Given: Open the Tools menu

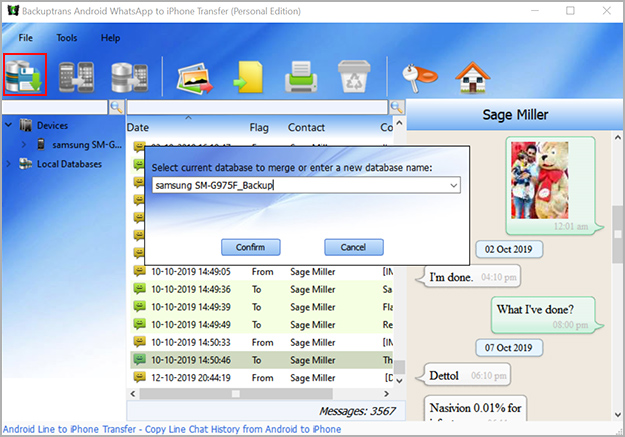Looking at the screenshot, I should [x=67, y=38].
